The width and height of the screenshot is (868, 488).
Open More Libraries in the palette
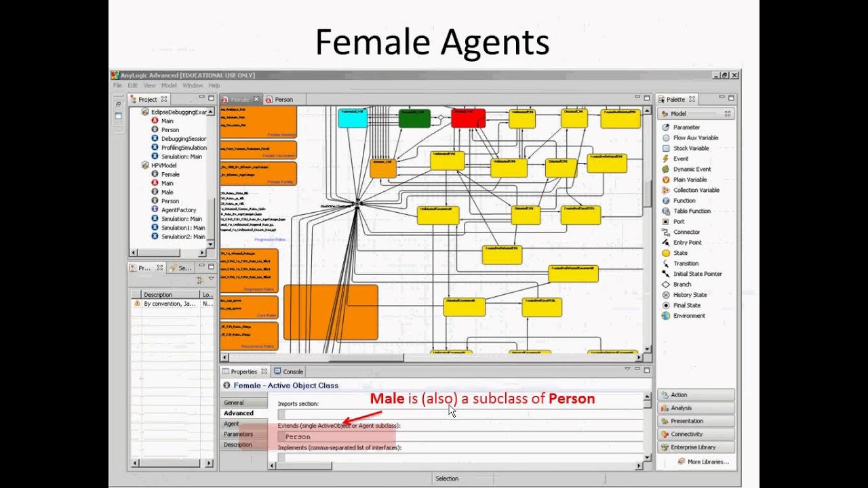tap(703, 462)
